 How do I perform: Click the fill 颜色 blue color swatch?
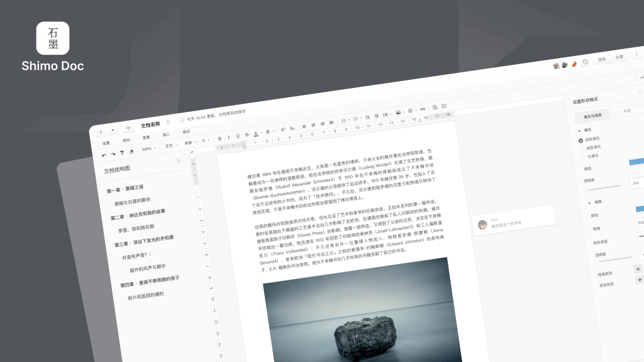[x=635, y=162]
